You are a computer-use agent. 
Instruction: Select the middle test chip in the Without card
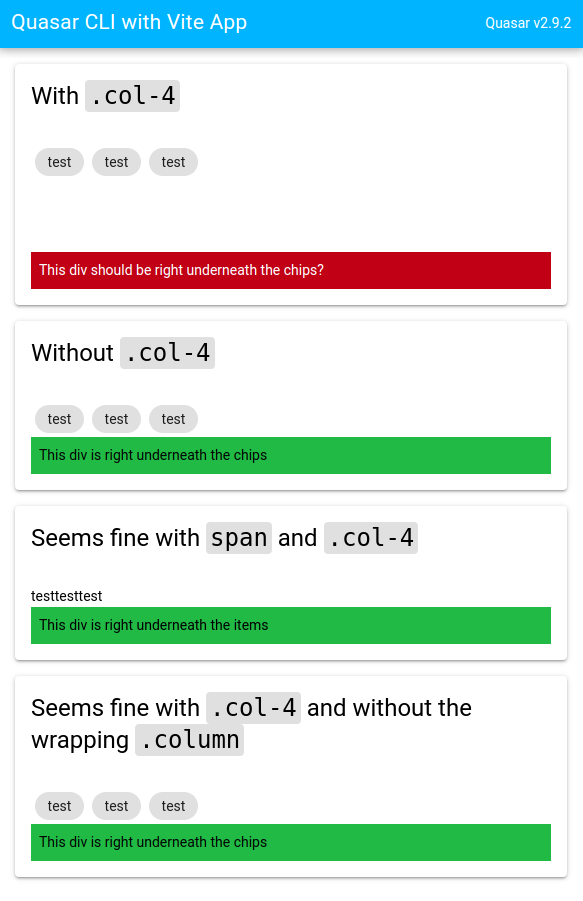pyautogui.click(x=116, y=419)
